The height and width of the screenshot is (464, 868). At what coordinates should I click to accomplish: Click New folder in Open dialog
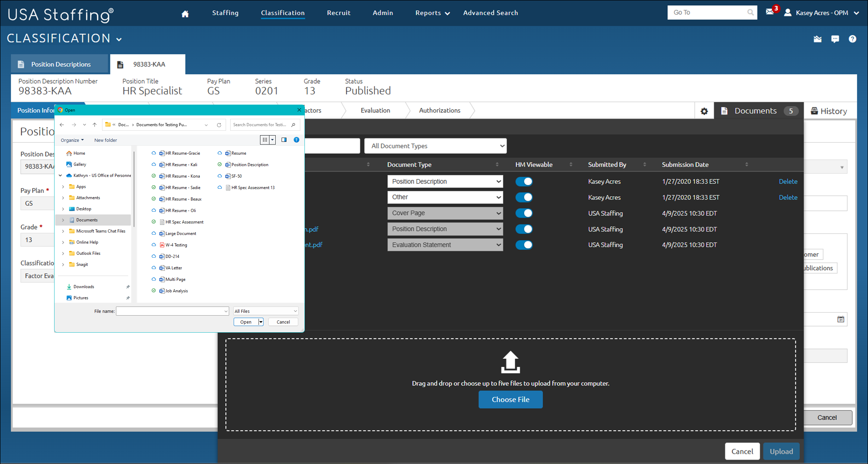tap(106, 140)
